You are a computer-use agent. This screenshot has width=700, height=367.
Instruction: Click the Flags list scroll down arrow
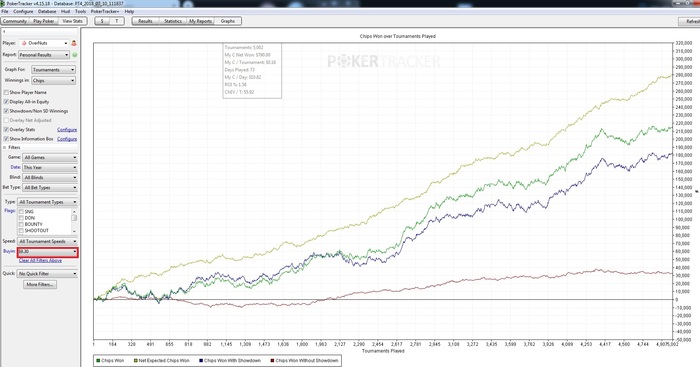pyautogui.click(x=74, y=232)
